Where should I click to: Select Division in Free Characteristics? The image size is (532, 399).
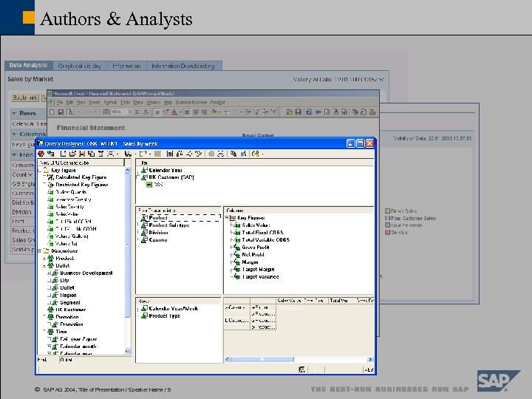(x=158, y=233)
